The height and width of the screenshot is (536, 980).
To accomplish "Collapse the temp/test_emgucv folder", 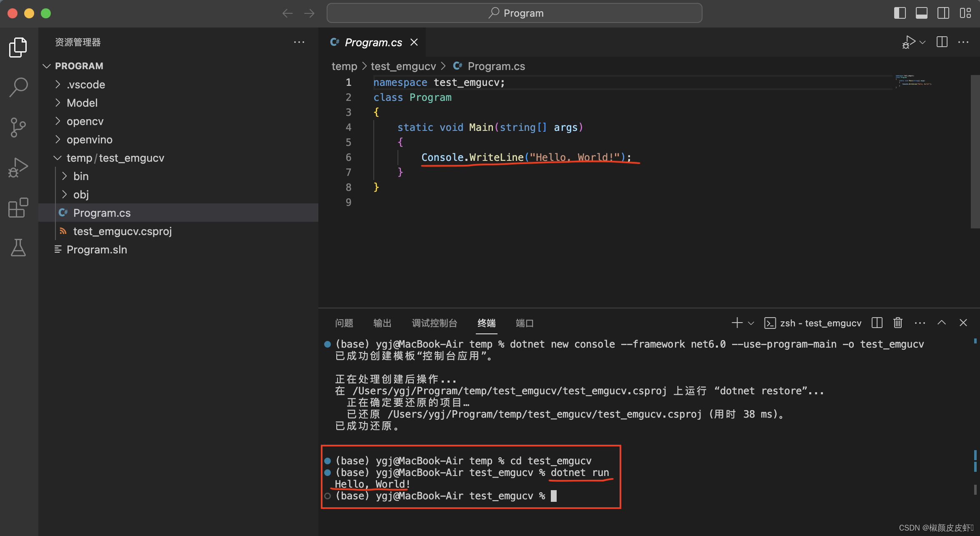I will click(x=115, y=158).
